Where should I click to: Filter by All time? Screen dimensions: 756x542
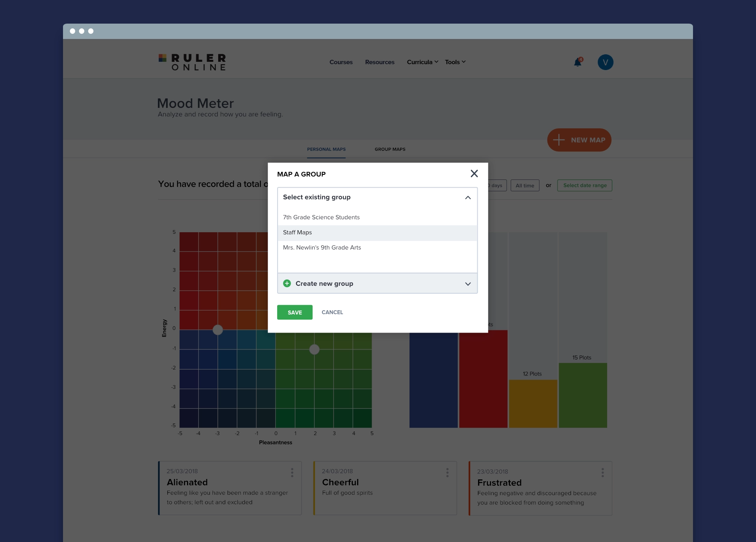[x=525, y=185]
